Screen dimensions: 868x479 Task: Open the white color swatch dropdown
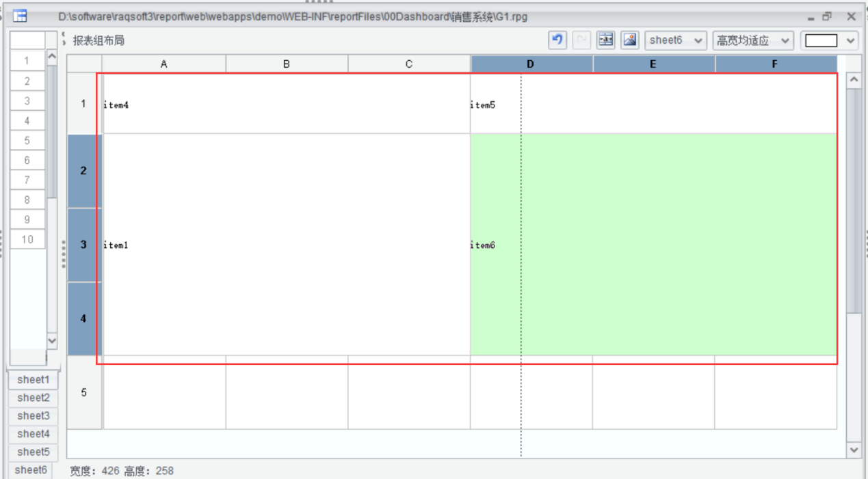point(830,40)
